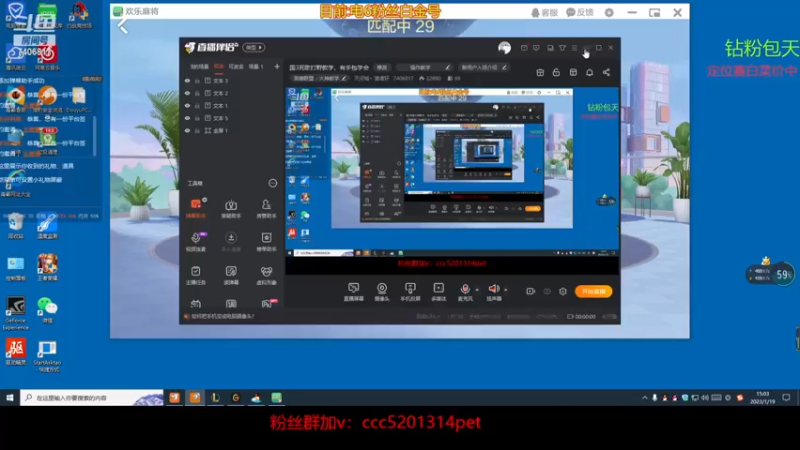The width and height of the screenshot is (800, 450).
Task: Click the floating 59% performance widget
Action: [x=771, y=274]
